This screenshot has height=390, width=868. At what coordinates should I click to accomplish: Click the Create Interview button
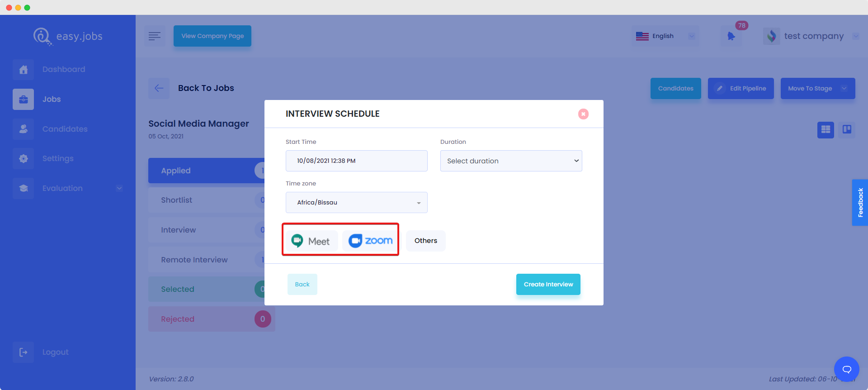pos(548,284)
